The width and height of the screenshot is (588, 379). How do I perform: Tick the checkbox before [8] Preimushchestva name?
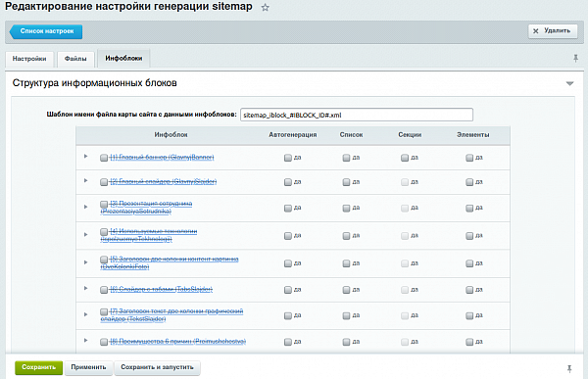104,342
